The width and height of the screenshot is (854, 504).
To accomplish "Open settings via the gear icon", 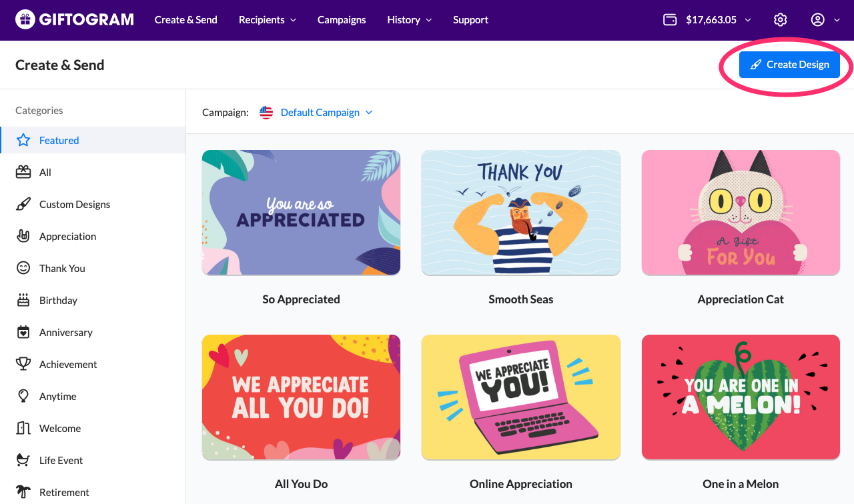I will (x=780, y=20).
